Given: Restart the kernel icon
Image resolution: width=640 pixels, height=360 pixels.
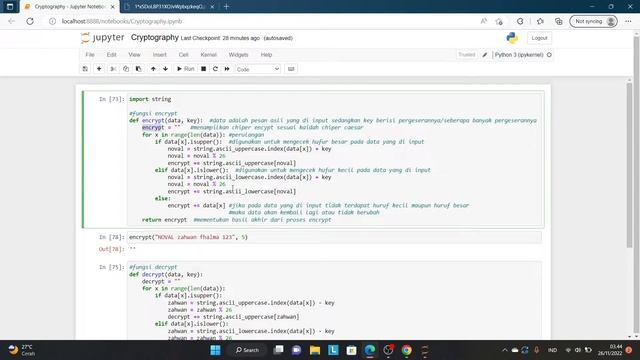Looking at the screenshot, I should [215, 69].
